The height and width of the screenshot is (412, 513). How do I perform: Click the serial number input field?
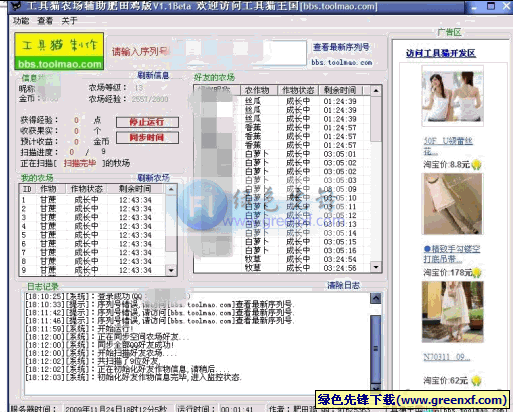click(x=241, y=52)
